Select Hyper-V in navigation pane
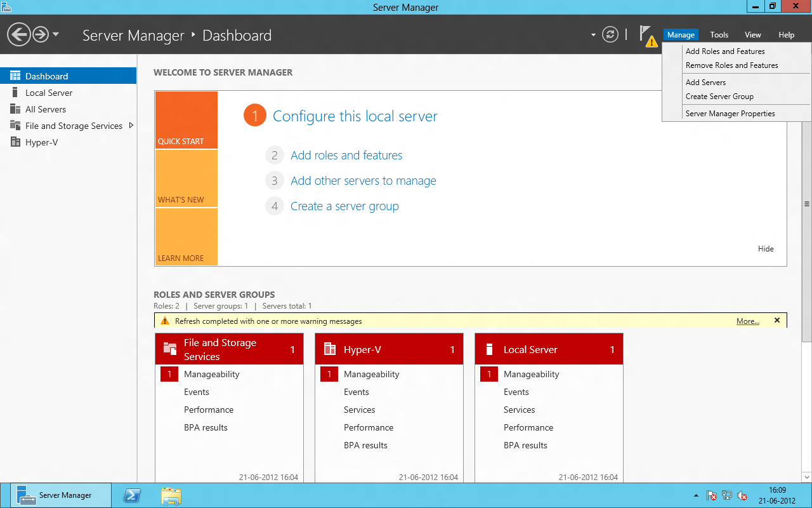The height and width of the screenshot is (508, 812). point(42,142)
